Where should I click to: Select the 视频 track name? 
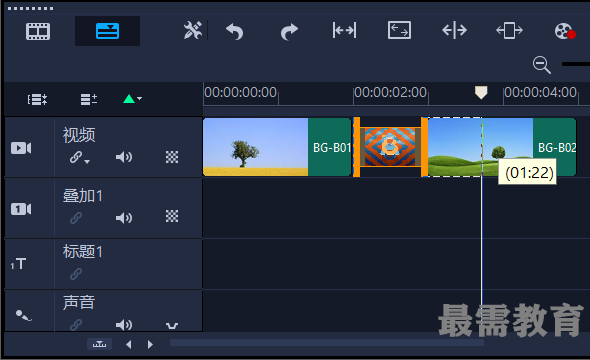[x=79, y=135]
